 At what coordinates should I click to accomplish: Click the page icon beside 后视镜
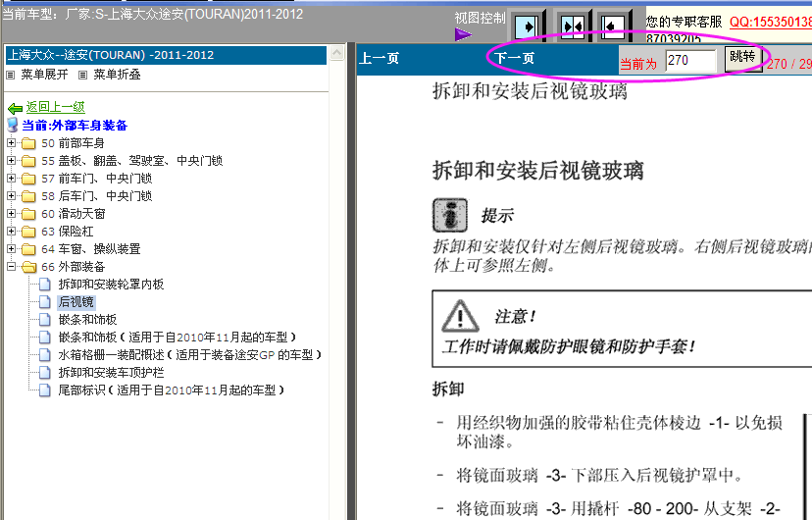click(x=45, y=302)
